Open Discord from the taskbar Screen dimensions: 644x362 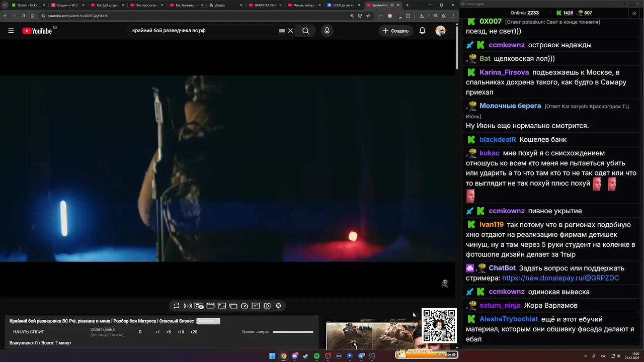[294, 356]
